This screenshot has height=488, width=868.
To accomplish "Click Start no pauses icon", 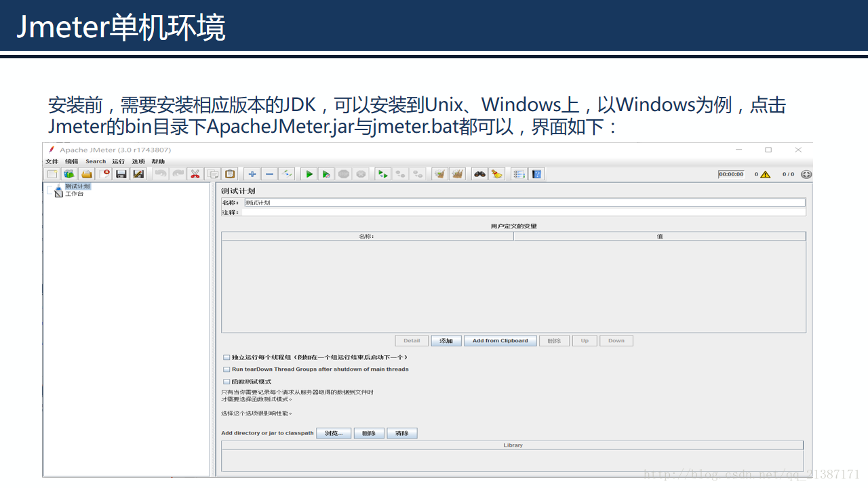I will (x=326, y=174).
